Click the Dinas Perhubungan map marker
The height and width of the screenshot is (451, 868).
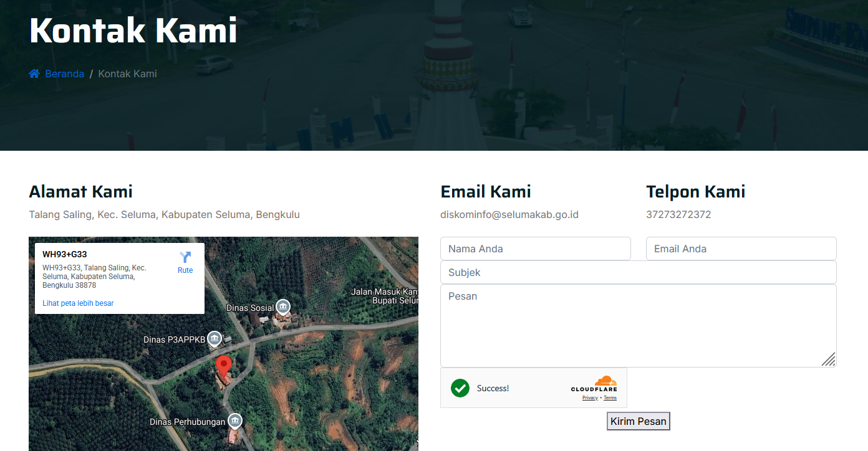pyautogui.click(x=234, y=421)
